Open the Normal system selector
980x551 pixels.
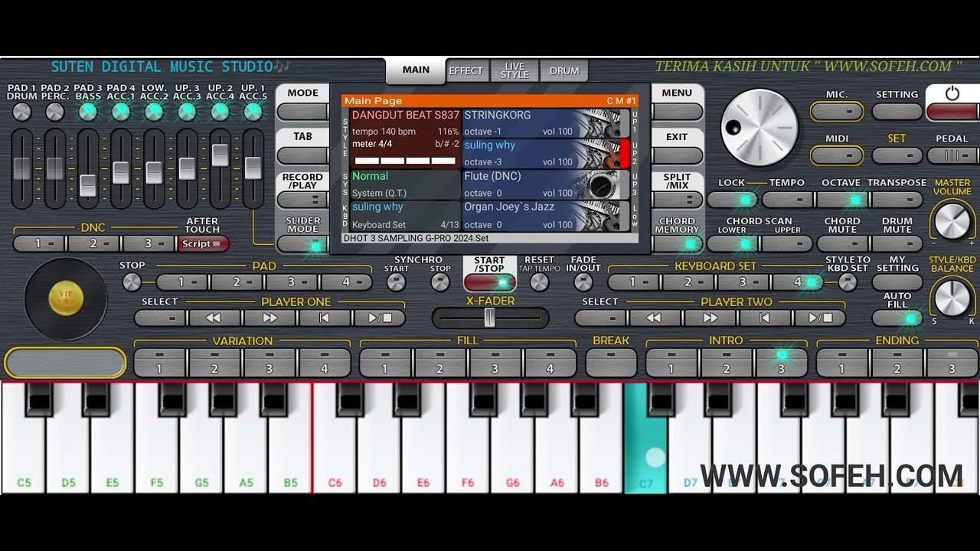[x=405, y=184]
